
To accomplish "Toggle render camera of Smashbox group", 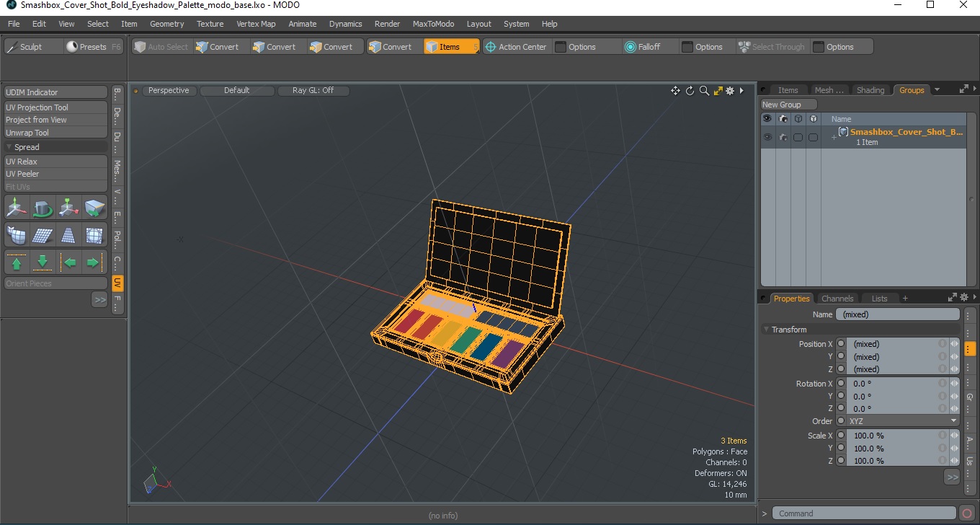I will click(783, 137).
